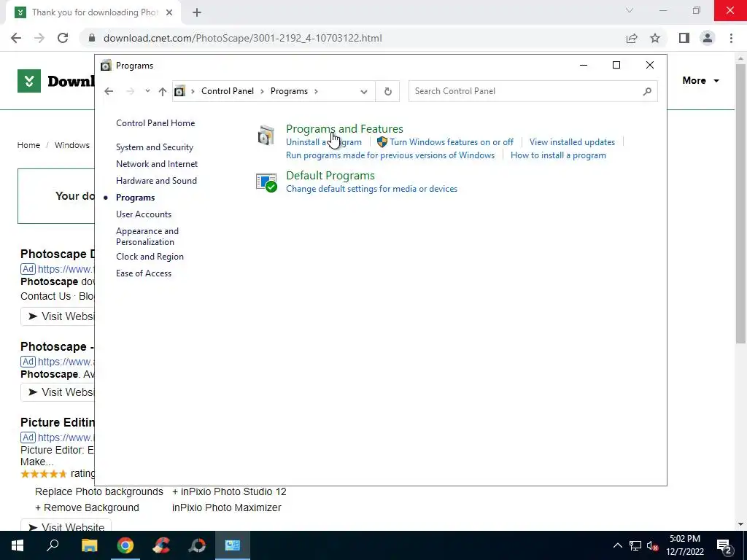Click Contact Us link in first ad

(45, 296)
